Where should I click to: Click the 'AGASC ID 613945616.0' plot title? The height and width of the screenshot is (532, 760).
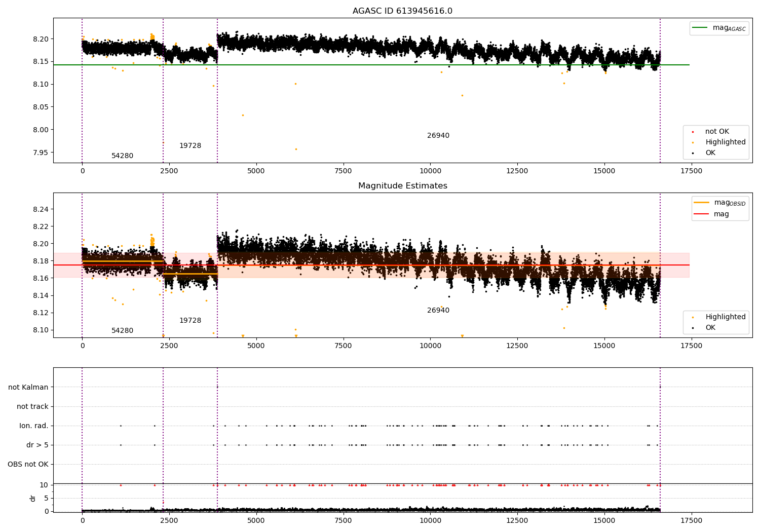tap(402, 11)
